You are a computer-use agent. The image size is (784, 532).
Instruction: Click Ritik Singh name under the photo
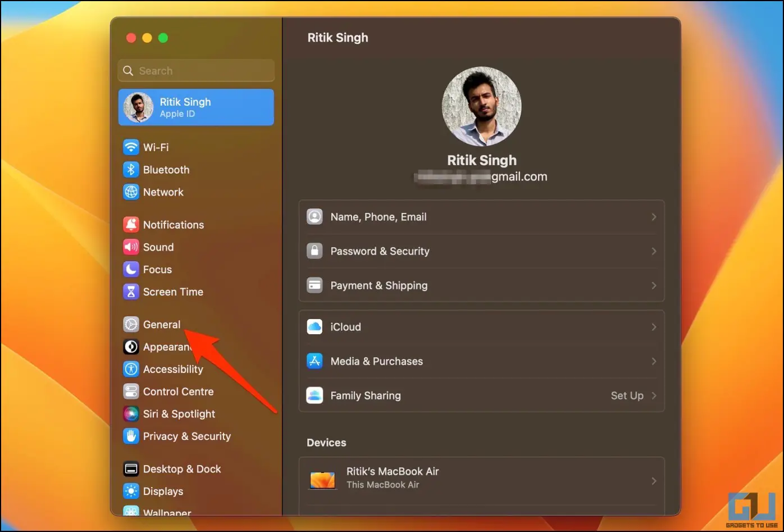point(482,160)
